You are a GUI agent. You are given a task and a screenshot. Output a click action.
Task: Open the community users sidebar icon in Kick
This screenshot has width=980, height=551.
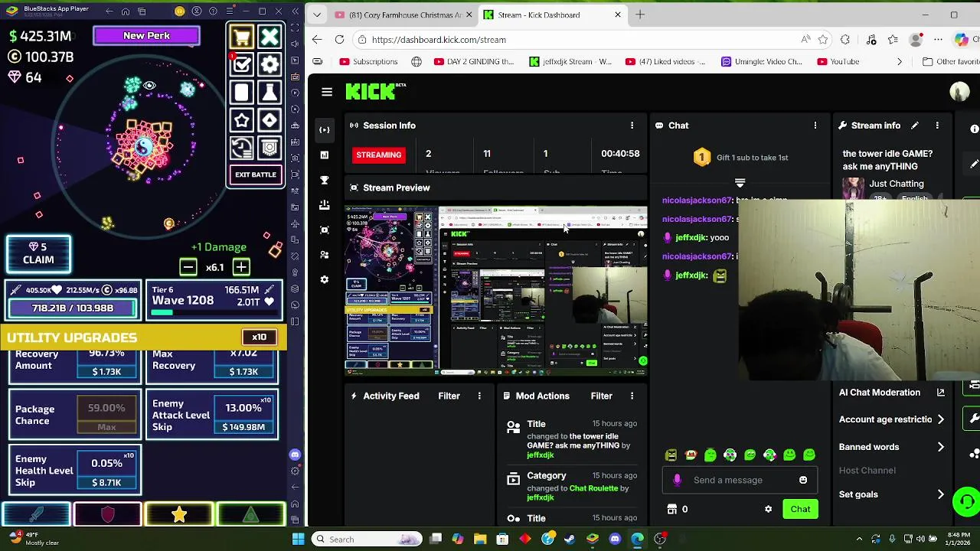(325, 255)
